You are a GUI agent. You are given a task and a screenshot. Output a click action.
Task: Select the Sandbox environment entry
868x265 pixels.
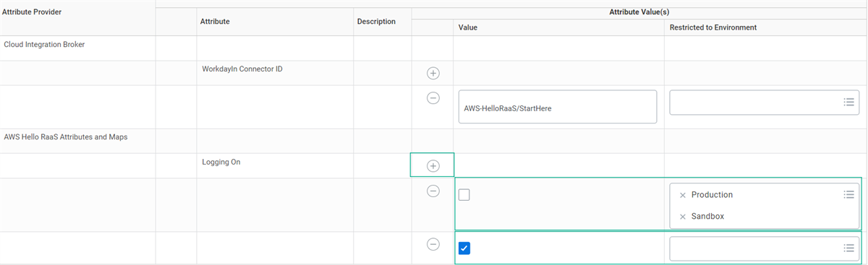[707, 217]
